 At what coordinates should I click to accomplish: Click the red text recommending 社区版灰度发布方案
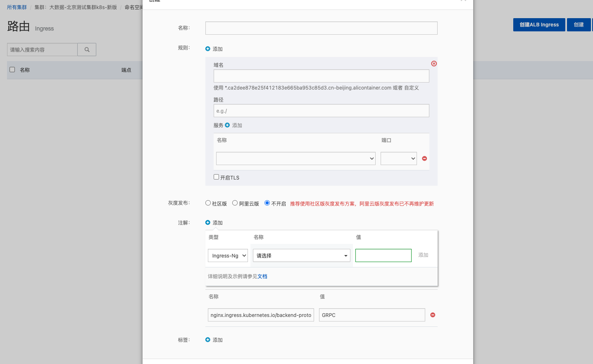362,204
